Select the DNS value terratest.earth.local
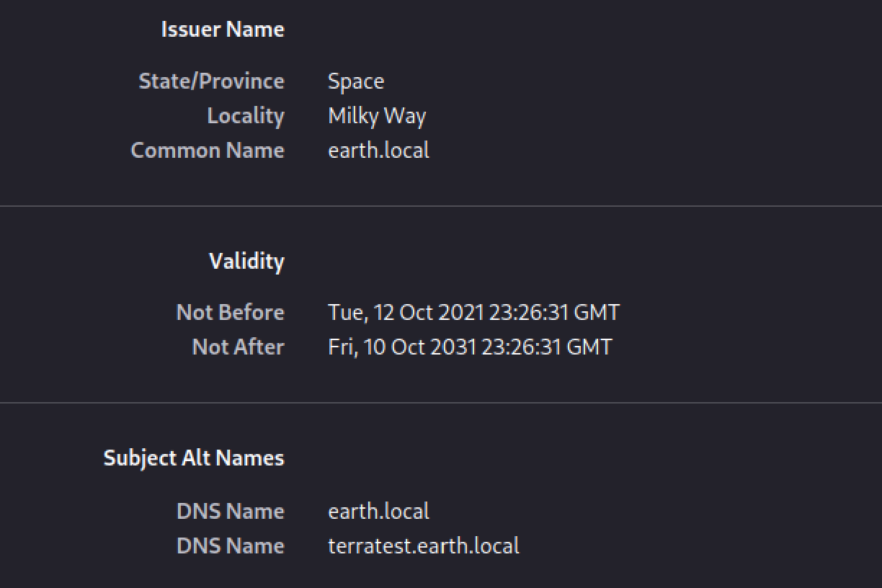 coord(423,545)
